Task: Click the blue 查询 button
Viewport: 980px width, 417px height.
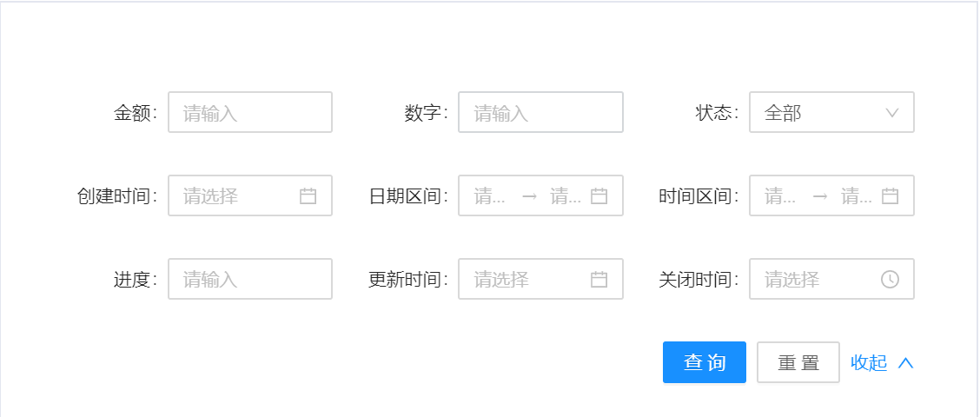Action: 705,362
